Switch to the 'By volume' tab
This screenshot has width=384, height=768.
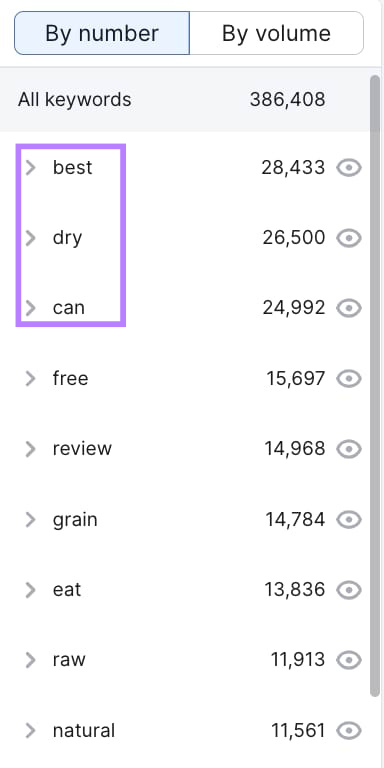click(276, 33)
